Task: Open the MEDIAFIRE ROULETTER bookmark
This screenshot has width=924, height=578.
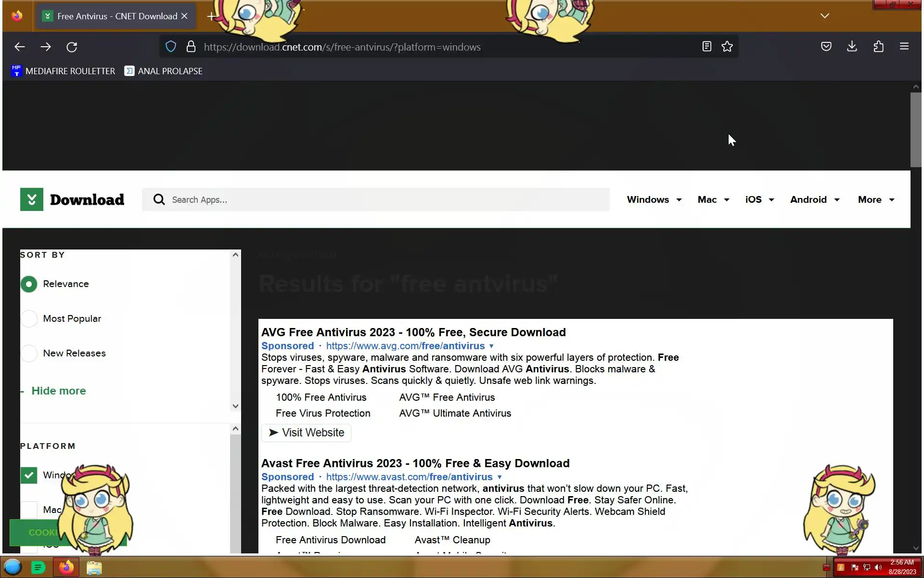Action: pos(63,71)
